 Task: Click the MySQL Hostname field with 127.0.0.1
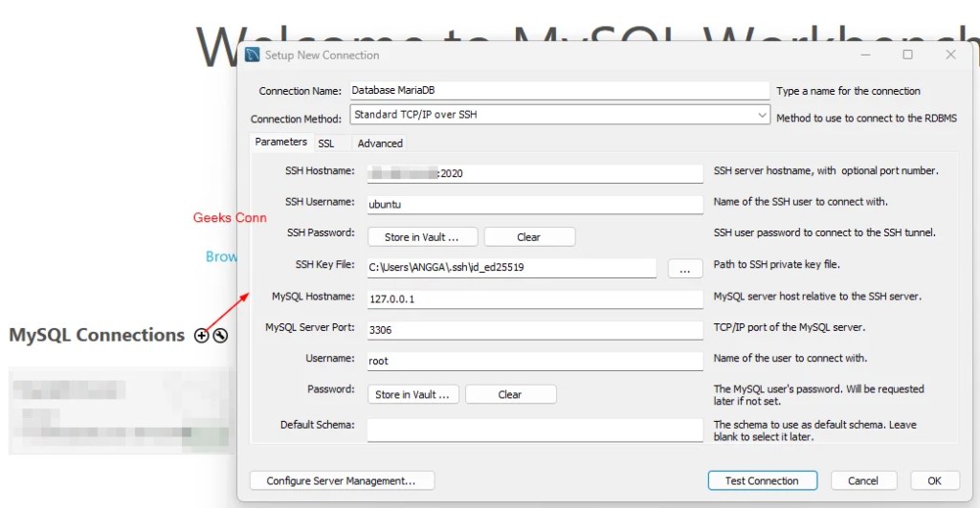click(535, 298)
